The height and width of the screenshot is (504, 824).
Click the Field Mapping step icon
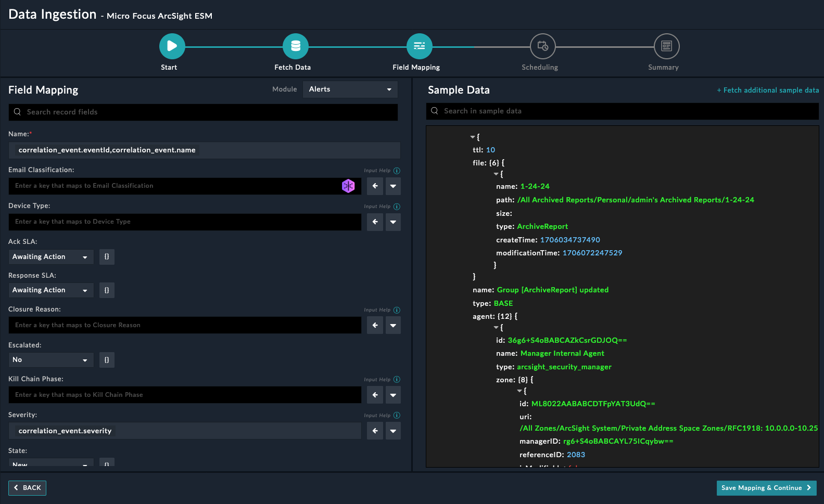[419, 46]
